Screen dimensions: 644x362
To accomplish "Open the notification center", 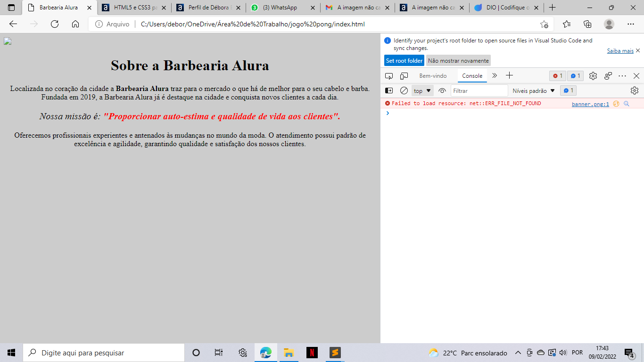I will (629, 353).
